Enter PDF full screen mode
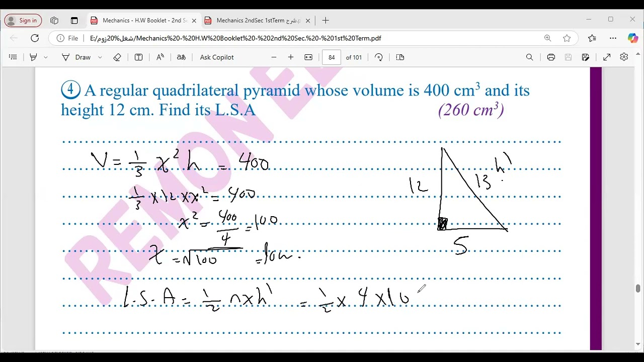The width and height of the screenshot is (644, 362). 607,57
